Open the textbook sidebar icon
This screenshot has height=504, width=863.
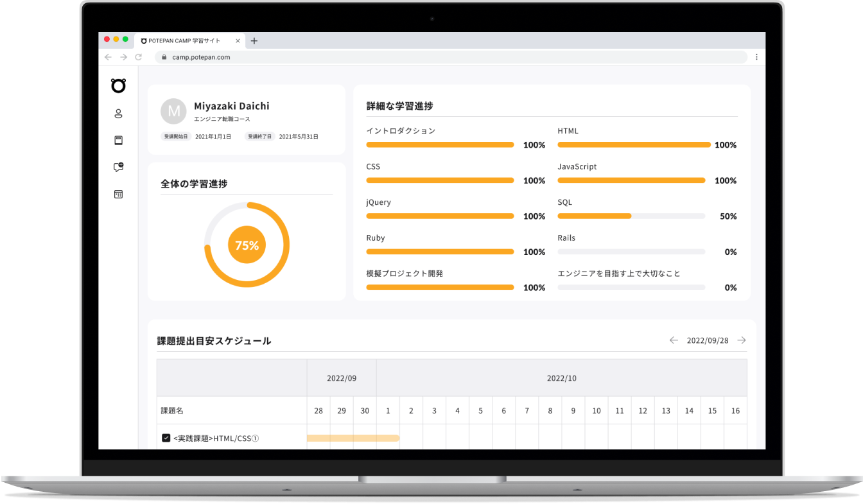pos(118,141)
